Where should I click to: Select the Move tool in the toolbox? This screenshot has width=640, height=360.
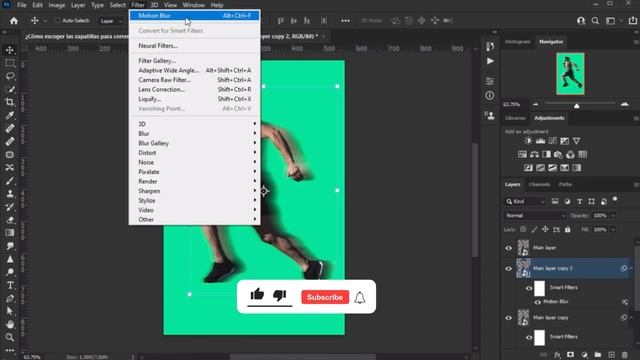(x=10, y=50)
